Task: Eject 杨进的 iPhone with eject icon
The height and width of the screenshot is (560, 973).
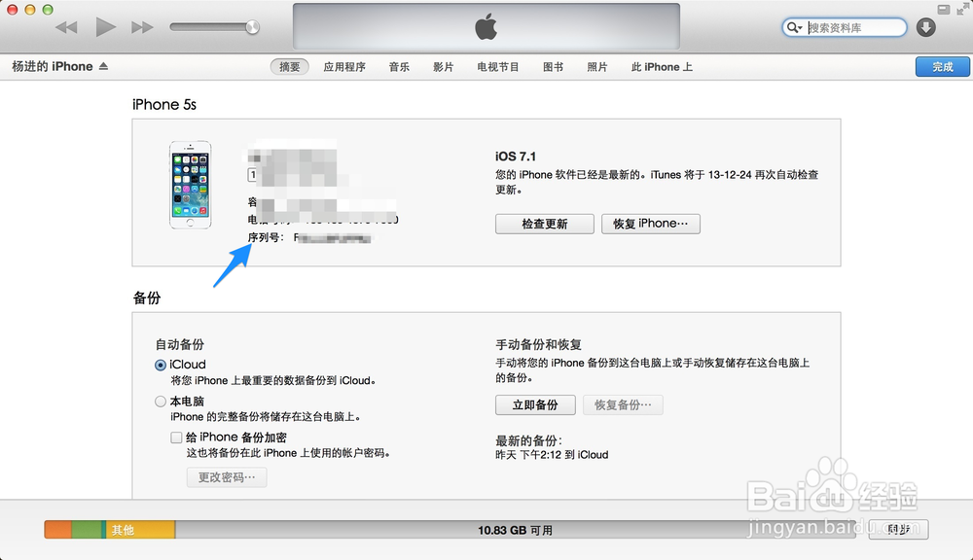Action: pyautogui.click(x=104, y=66)
